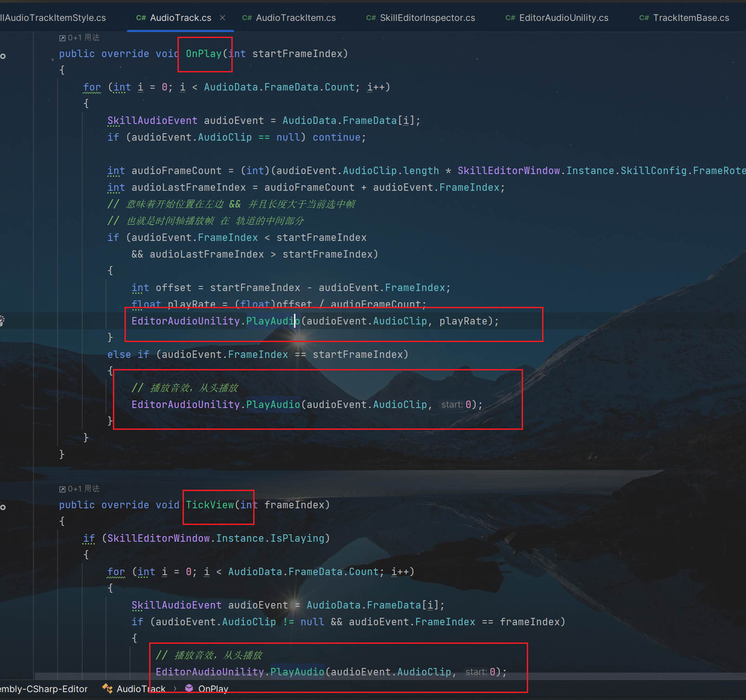Open the SkillEditorInspector.cs tab
The height and width of the screenshot is (700, 746).
(427, 18)
